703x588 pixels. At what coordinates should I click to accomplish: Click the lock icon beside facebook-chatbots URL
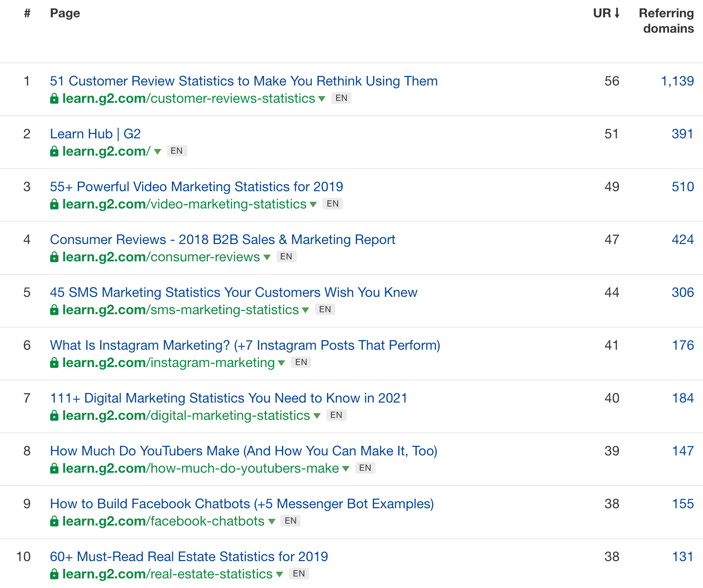(54, 521)
